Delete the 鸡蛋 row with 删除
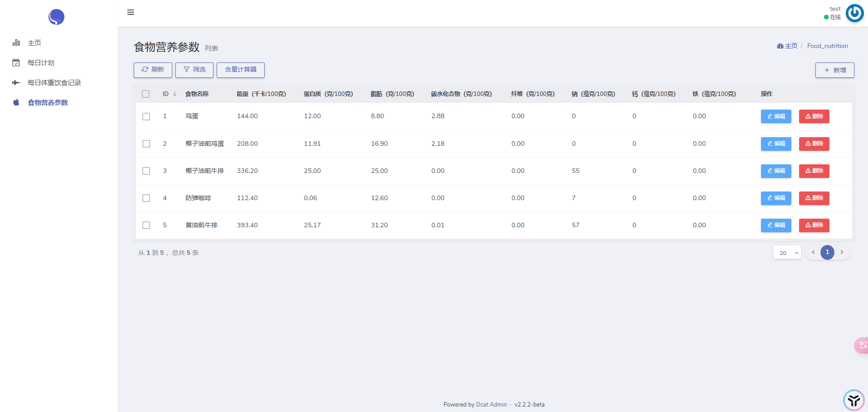Viewport: 868px width, 412px height. pyautogui.click(x=814, y=116)
